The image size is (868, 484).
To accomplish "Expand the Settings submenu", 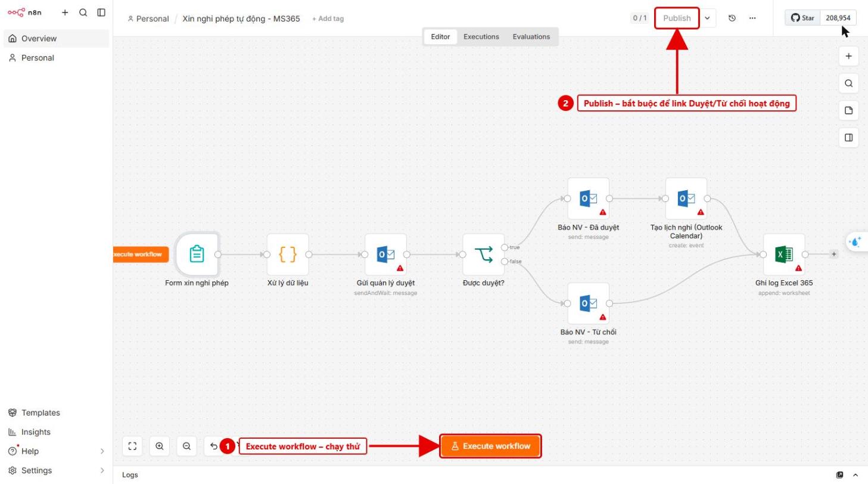I will [102, 470].
